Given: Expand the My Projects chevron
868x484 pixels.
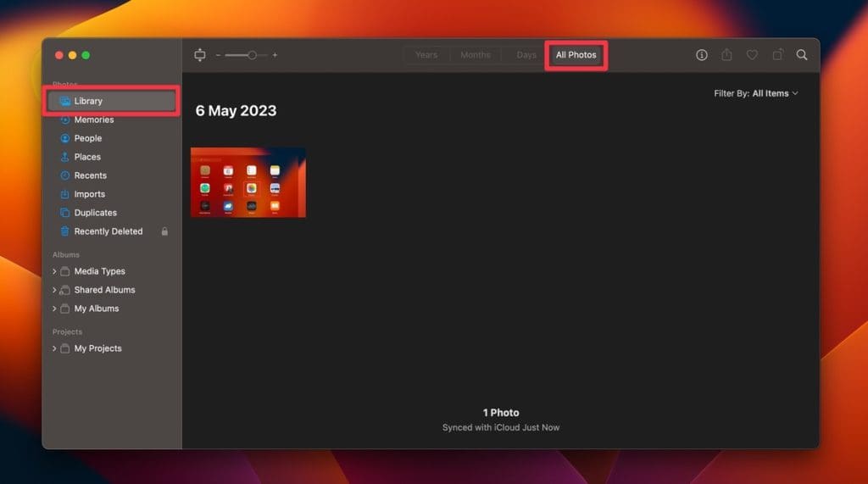Looking at the screenshot, I should pyautogui.click(x=54, y=348).
